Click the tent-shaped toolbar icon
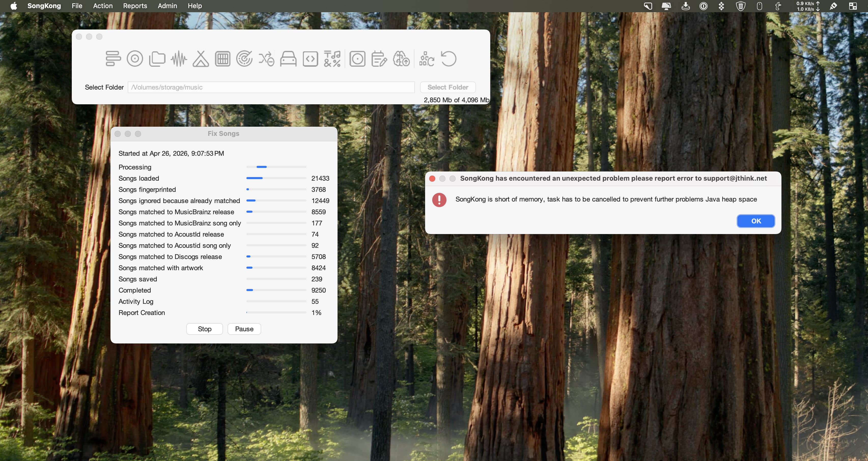This screenshot has height=461, width=868. click(x=201, y=59)
